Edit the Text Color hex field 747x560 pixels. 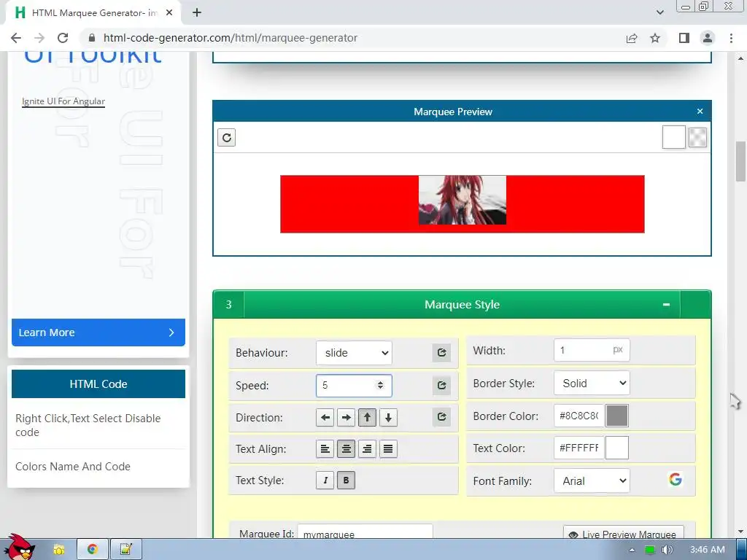pos(578,448)
